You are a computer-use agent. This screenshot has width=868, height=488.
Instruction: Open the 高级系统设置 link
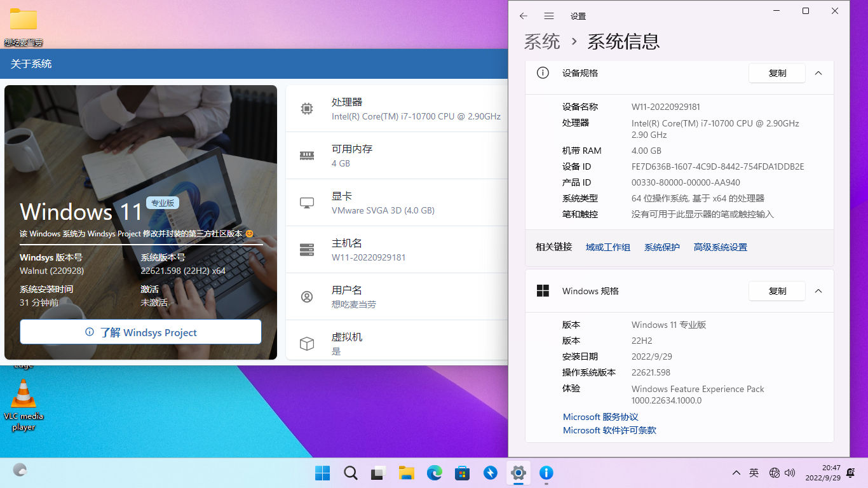click(x=720, y=247)
